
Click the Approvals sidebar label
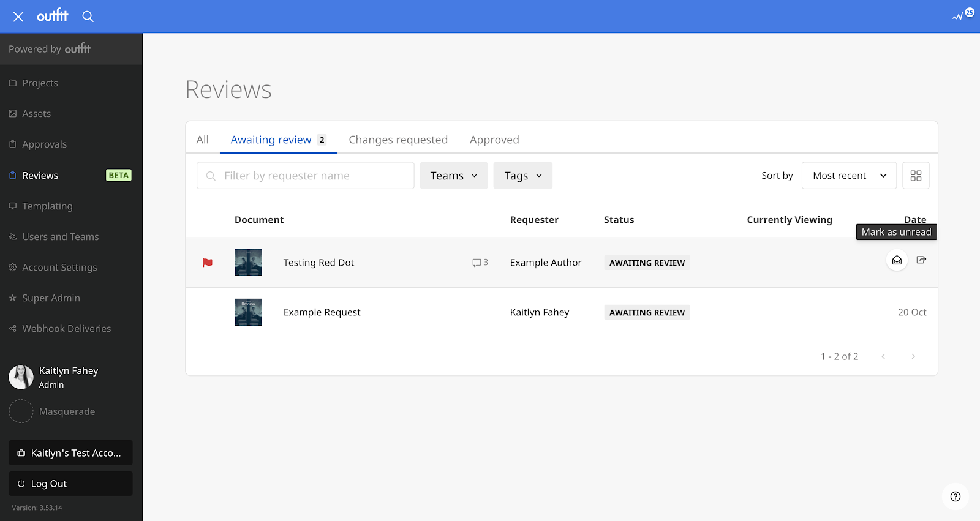(x=45, y=144)
